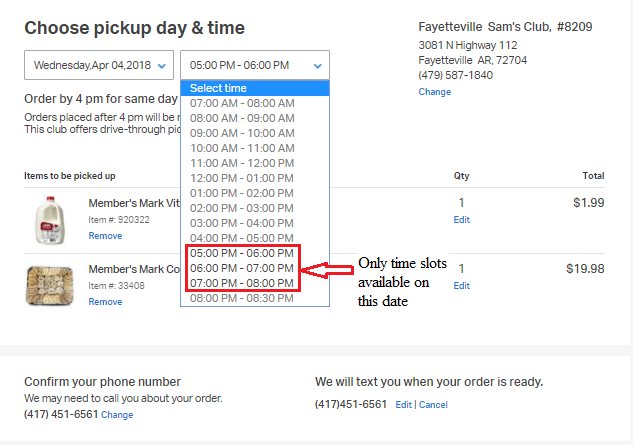
Task: Choose the 08:00 PM - 08:30 PM option
Action: point(242,298)
